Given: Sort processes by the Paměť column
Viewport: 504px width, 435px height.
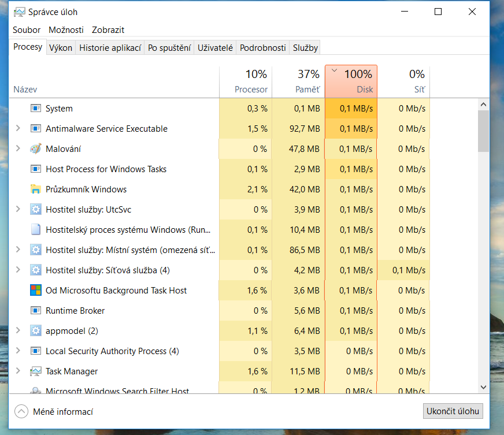Looking at the screenshot, I should tap(298, 81).
